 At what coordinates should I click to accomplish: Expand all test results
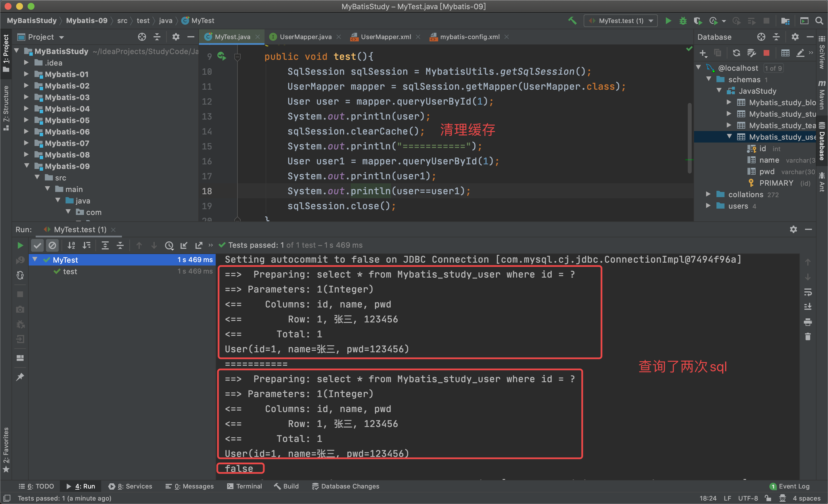105,245
